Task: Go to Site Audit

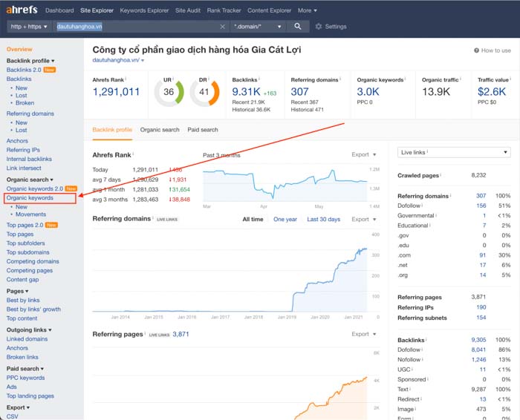Action: (x=188, y=10)
